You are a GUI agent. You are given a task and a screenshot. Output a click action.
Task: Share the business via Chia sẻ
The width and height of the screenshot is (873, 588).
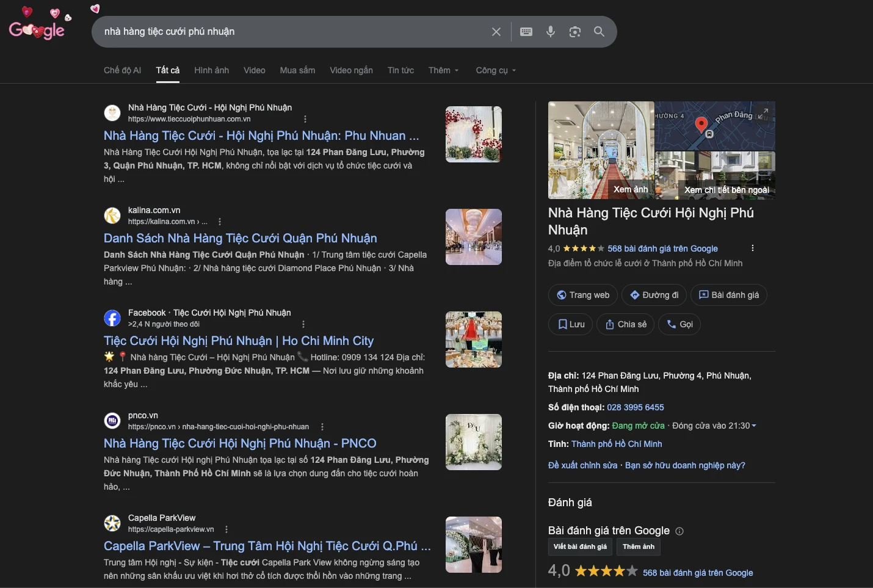click(625, 324)
